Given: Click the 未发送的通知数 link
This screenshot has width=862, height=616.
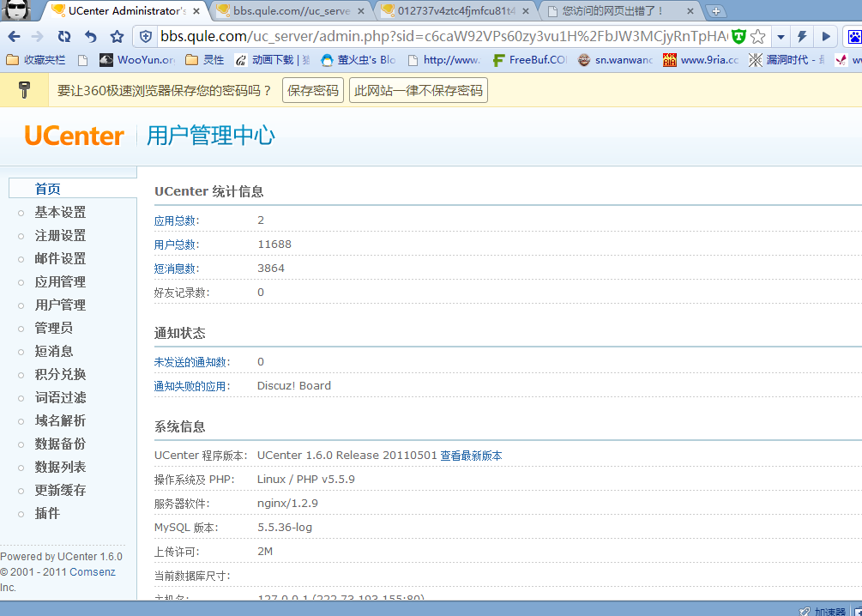Looking at the screenshot, I should 190,362.
